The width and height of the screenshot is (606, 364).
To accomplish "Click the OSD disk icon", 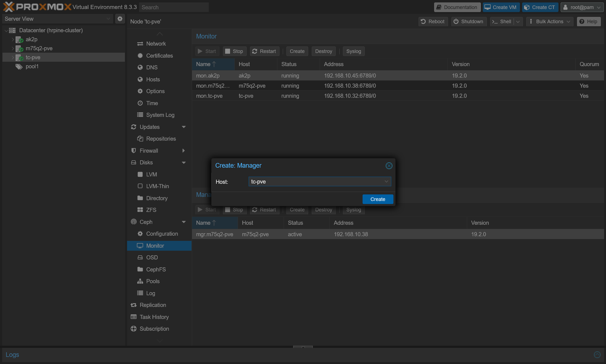I will pos(140,258).
